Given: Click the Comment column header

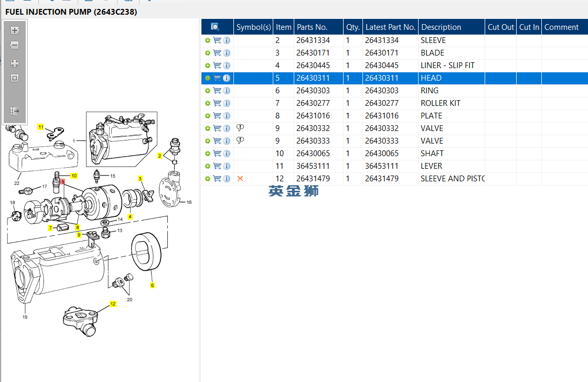Looking at the screenshot, I should pos(565,27).
